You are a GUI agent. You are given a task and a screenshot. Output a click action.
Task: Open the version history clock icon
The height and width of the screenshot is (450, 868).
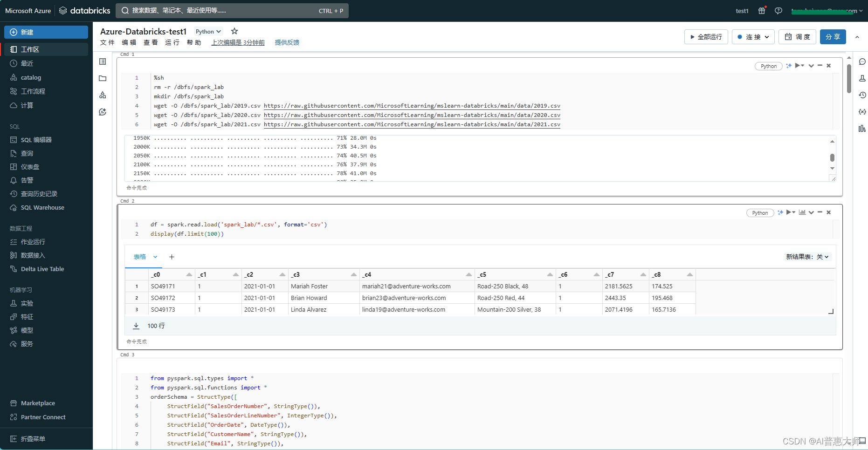pos(862,95)
